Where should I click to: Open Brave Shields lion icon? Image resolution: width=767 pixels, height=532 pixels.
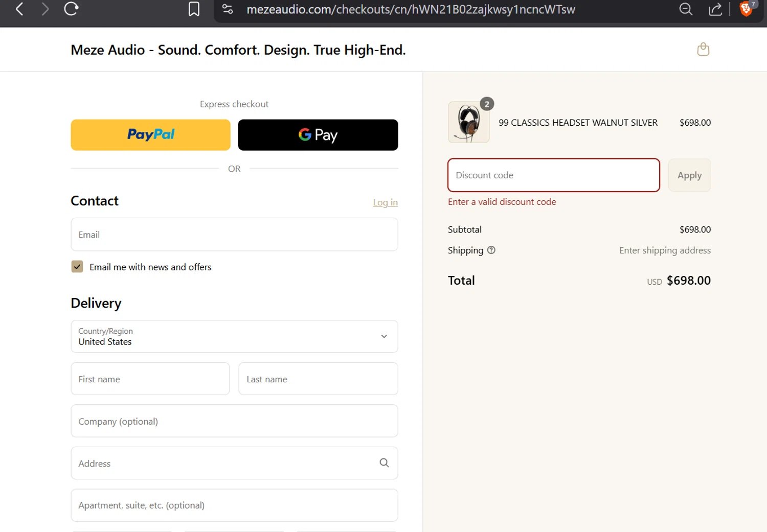[746, 9]
